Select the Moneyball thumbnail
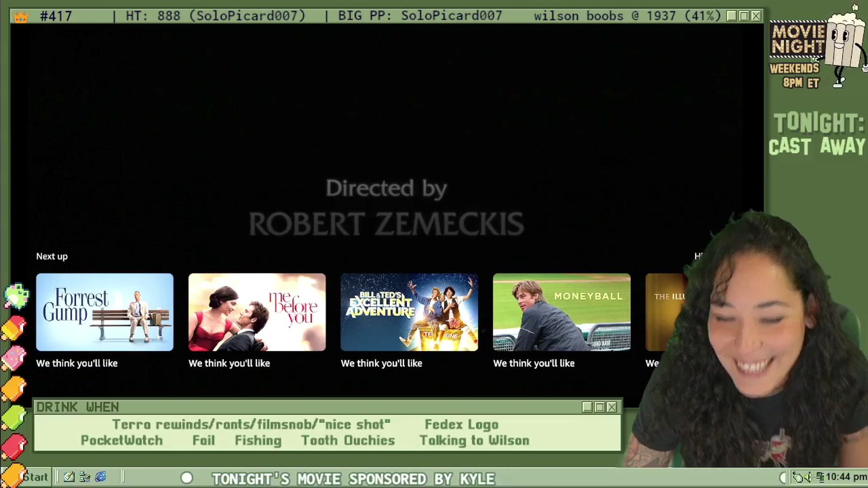The height and width of the screenshot is (488, 868). coord(561,312)
